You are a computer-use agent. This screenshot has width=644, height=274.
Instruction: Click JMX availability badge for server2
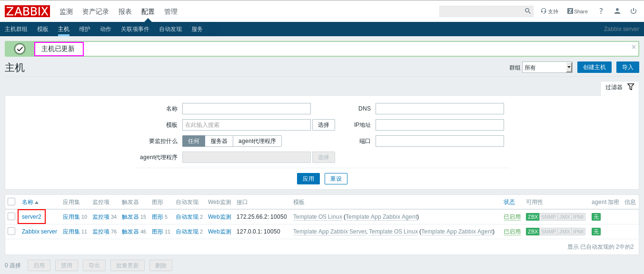point(565,217)
